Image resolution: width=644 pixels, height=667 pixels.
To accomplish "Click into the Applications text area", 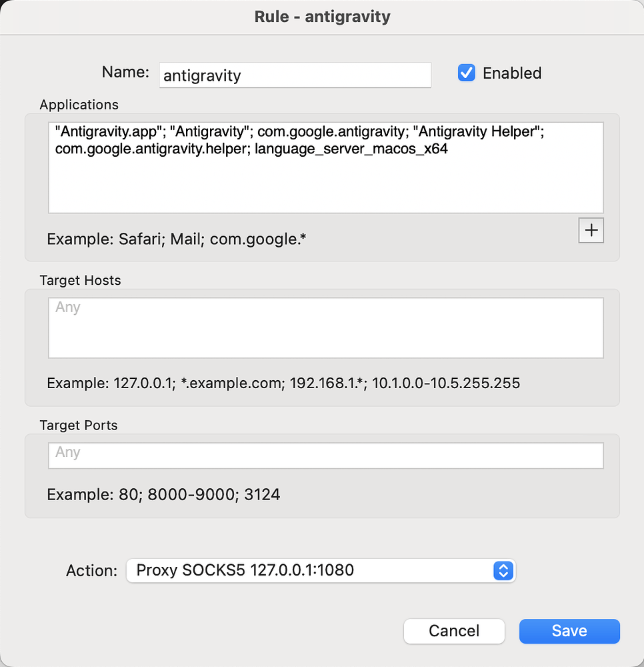I will (325, 167).
